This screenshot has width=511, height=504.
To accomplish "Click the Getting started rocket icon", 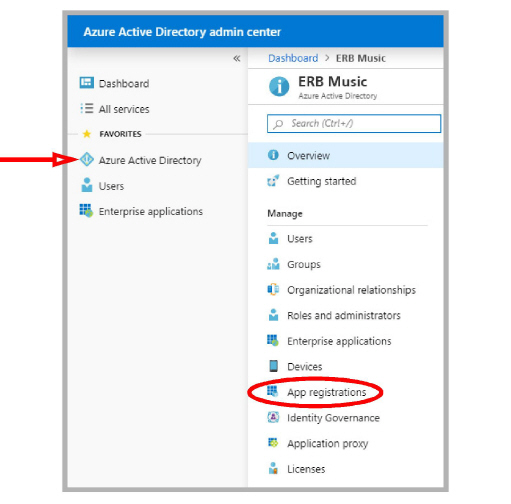I will coord(273,181).
